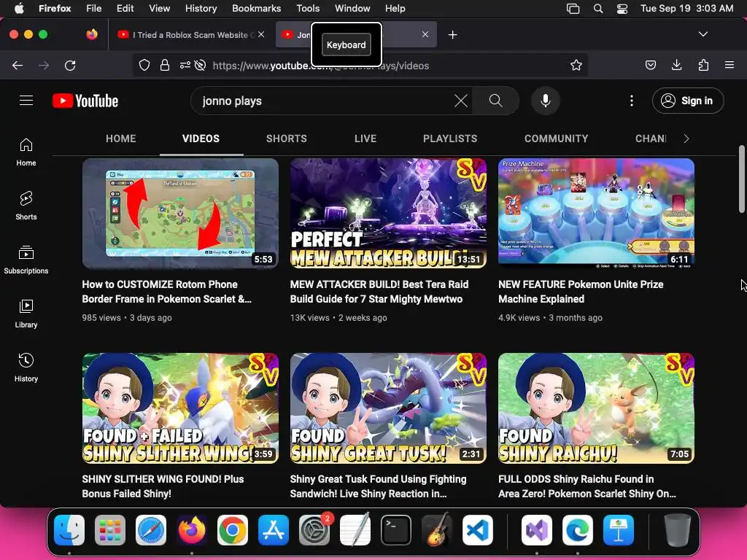The height and width of the screenshot is (560, 747).
Task: Play the Rotom Phone map thumbnail video
Action: click(180, 214)
